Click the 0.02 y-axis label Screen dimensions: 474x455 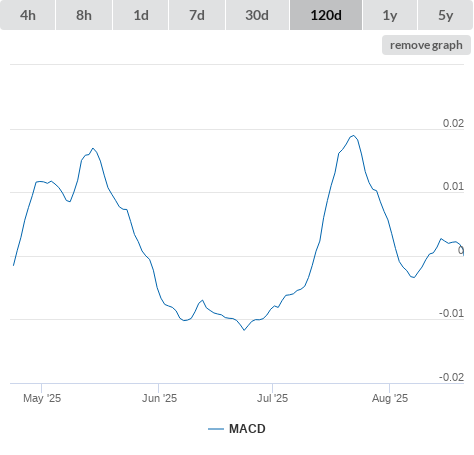pos(453,123)
